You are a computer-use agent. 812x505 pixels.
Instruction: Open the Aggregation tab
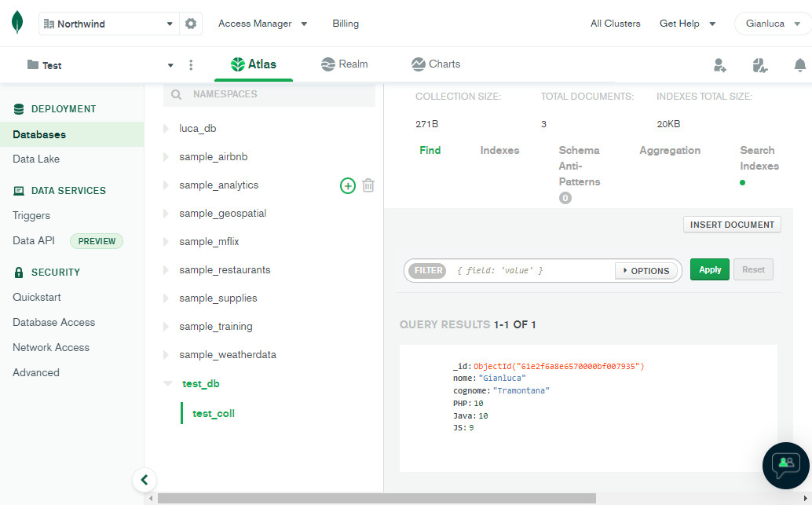click(x=670, y=150)
